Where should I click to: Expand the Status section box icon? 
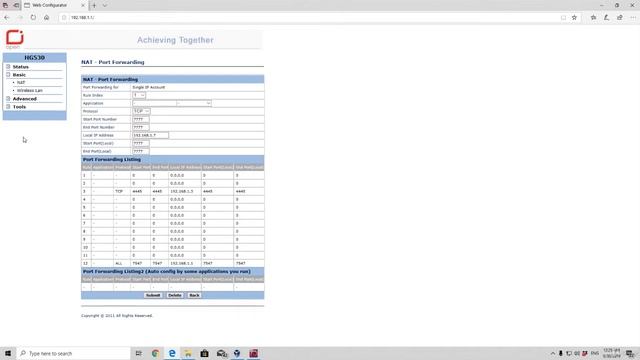click(8, 67)
